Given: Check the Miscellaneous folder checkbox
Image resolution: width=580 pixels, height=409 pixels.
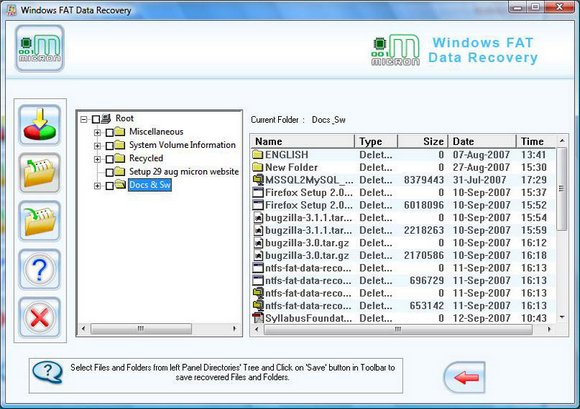Looking at the screenshot, I should [x=109, y=132].
